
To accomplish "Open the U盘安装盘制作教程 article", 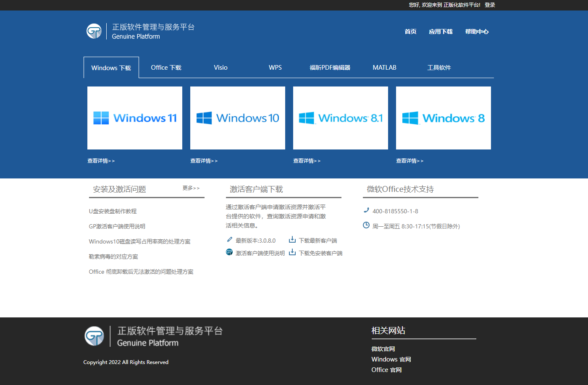I will coord(113,211).
